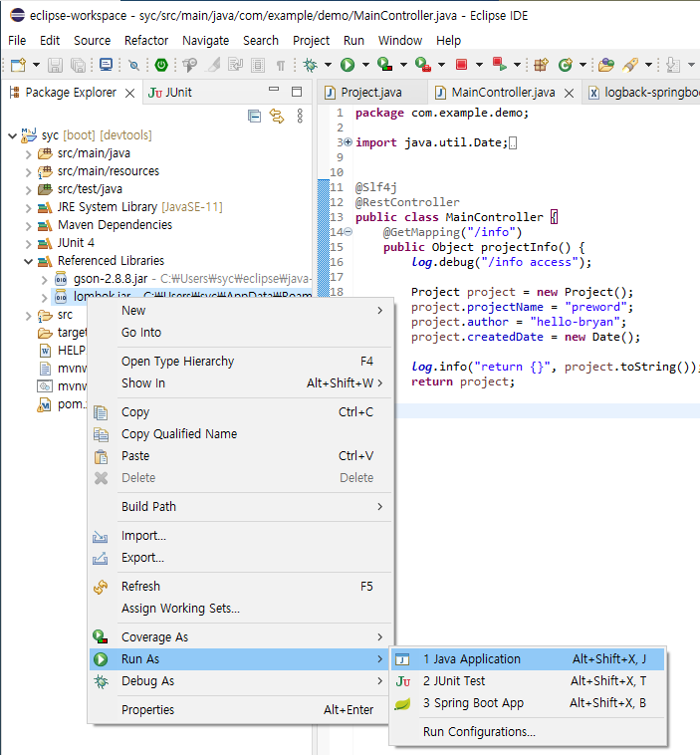Click Collapse All icon in Package Explorer
Screen dimensions: 700x755
tap(254, 117)
